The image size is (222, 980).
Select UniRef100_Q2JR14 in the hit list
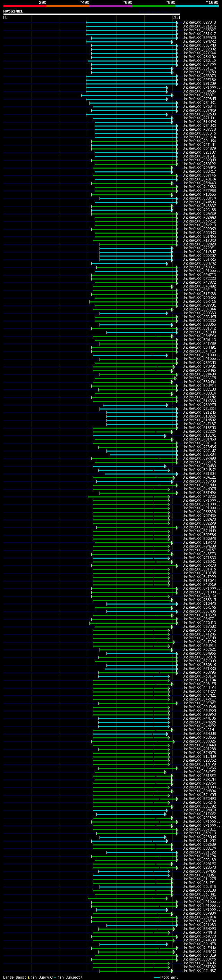(x=199, y=137)
